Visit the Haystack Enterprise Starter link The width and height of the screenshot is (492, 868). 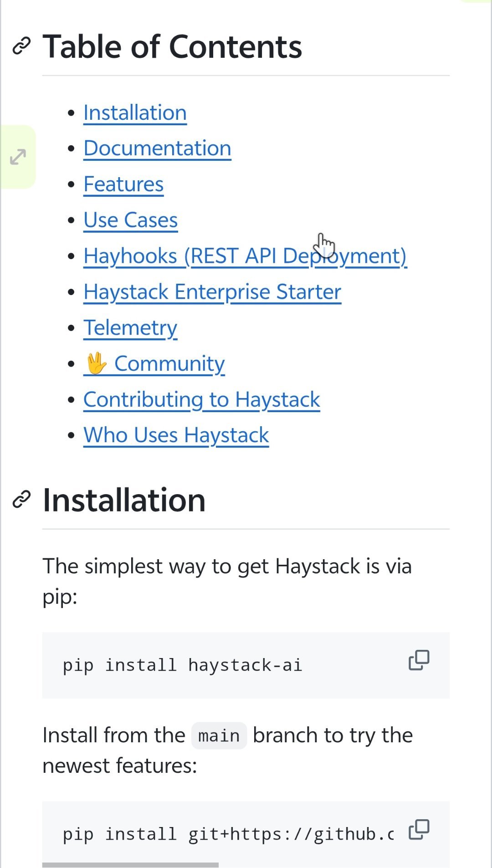point(212,291)
